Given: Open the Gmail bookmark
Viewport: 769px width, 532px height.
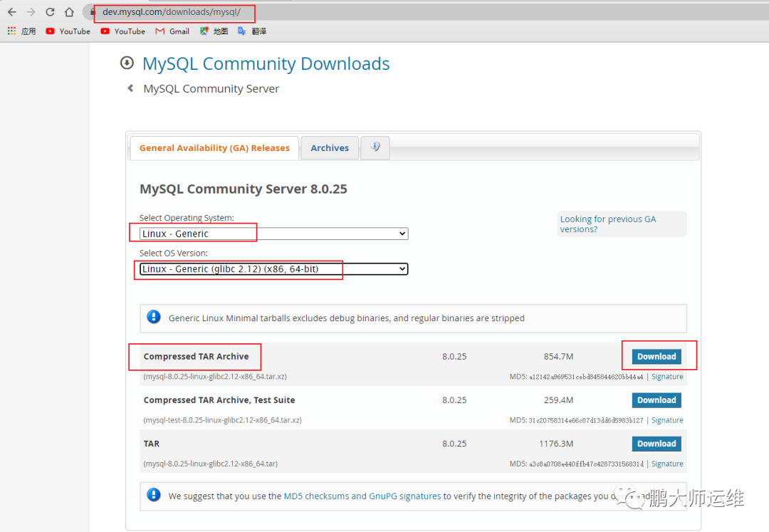Looking at the screenshot, I should click(172, 31).
